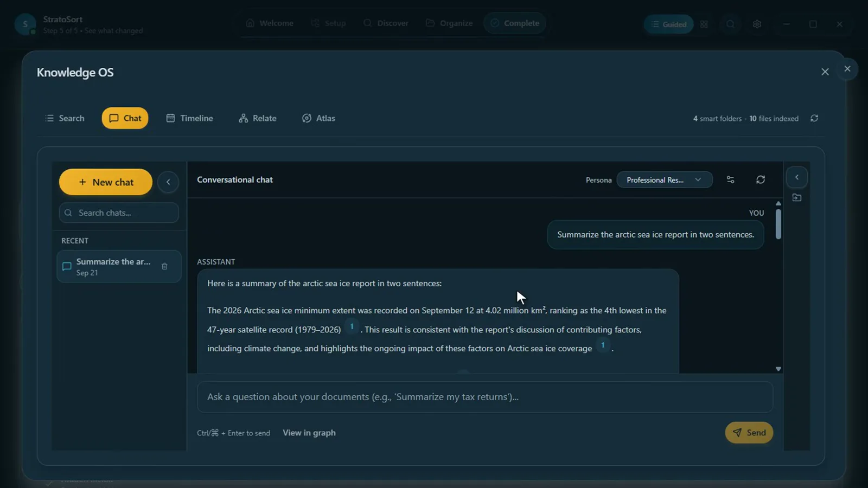This screenshot has height=488, width=868.
Task: Focus the ask-a-question input box
Action: (485, 397)
